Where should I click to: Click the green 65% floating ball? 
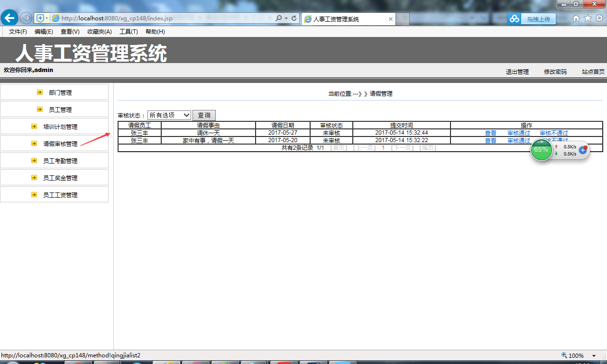[x=541, y=150]
